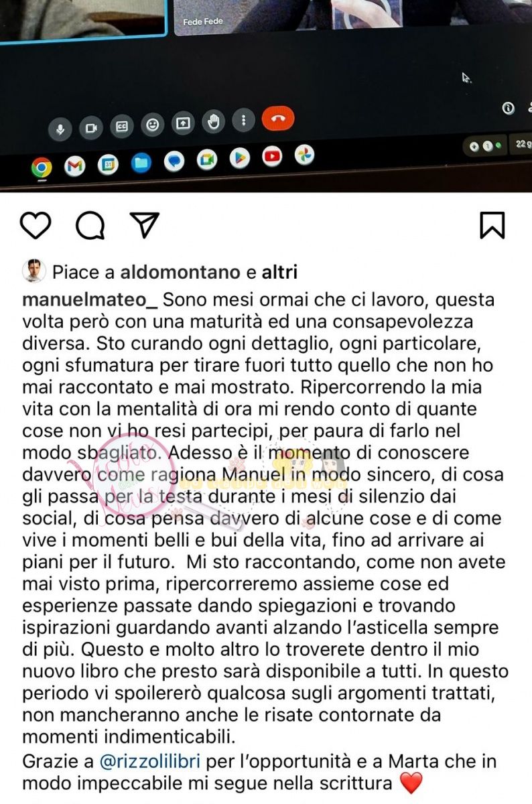Open more options three-dot menu
Viewport: 532px width, 804px height.
pyautogui.click(x=244, y=121)
